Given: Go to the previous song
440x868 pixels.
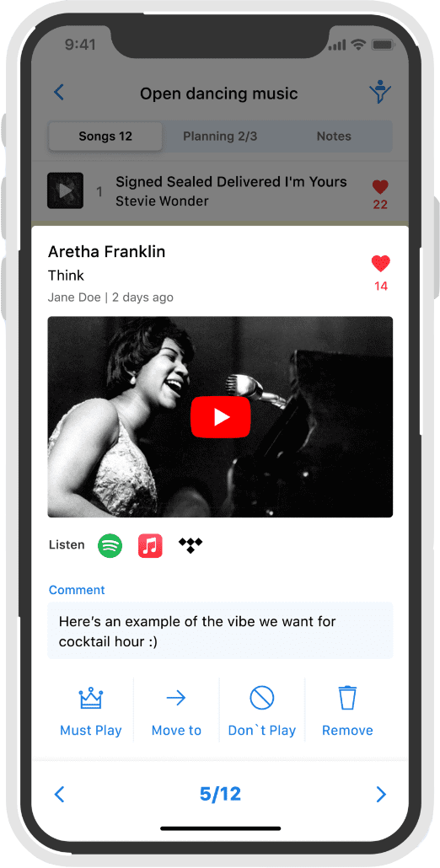Looking at the screenshot, I should (x=59, y=795).
